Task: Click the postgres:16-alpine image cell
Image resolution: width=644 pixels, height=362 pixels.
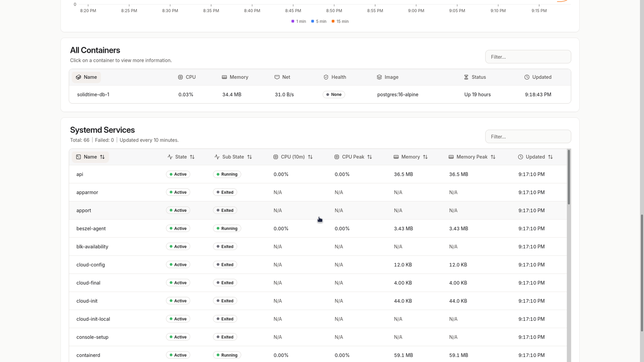Action: [x=398, y=94]
